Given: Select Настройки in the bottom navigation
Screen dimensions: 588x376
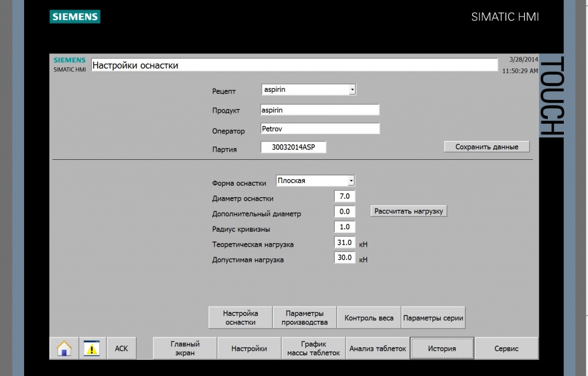Looking at the screenshot, I should pos(249,348).
